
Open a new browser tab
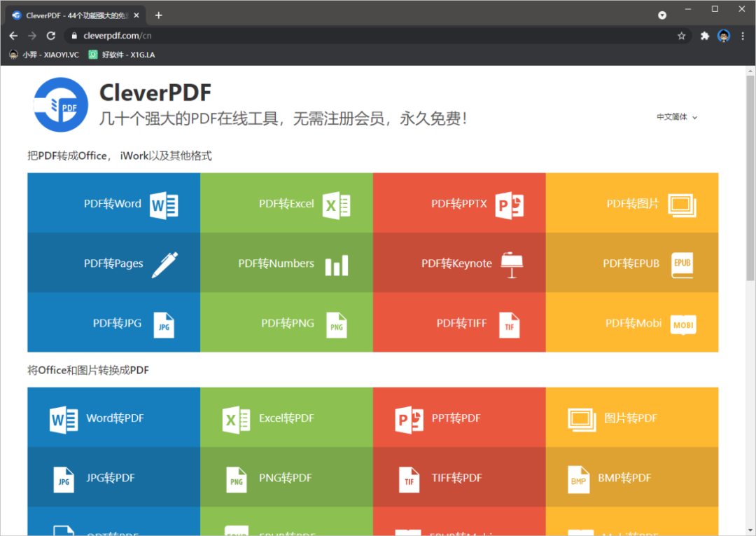point(159,15)
